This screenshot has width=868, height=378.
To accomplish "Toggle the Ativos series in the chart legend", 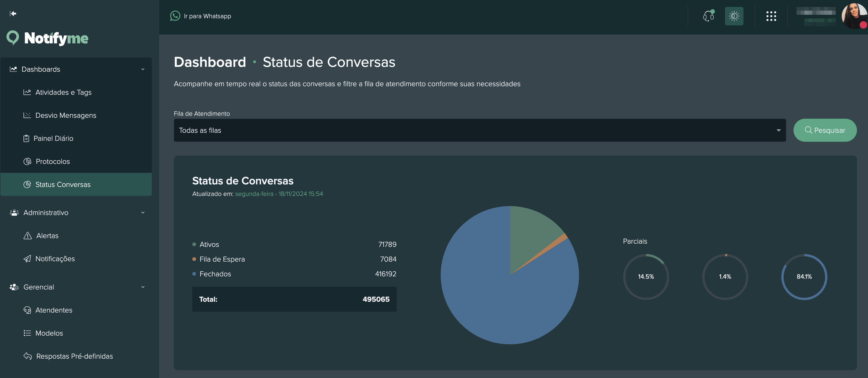I will [208, 245].
